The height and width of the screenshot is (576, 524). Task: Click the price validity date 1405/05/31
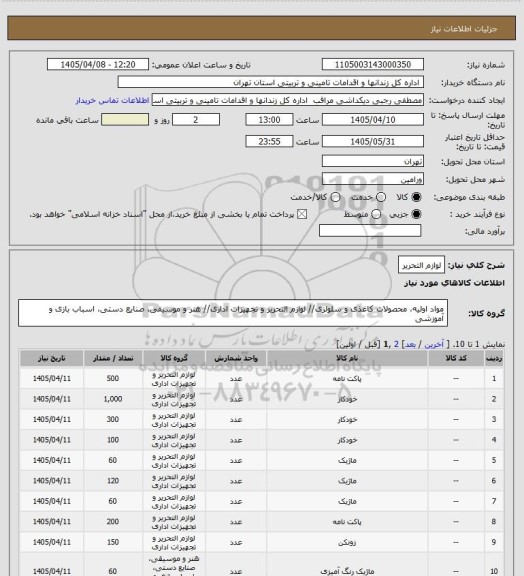[x=373, y=141]
